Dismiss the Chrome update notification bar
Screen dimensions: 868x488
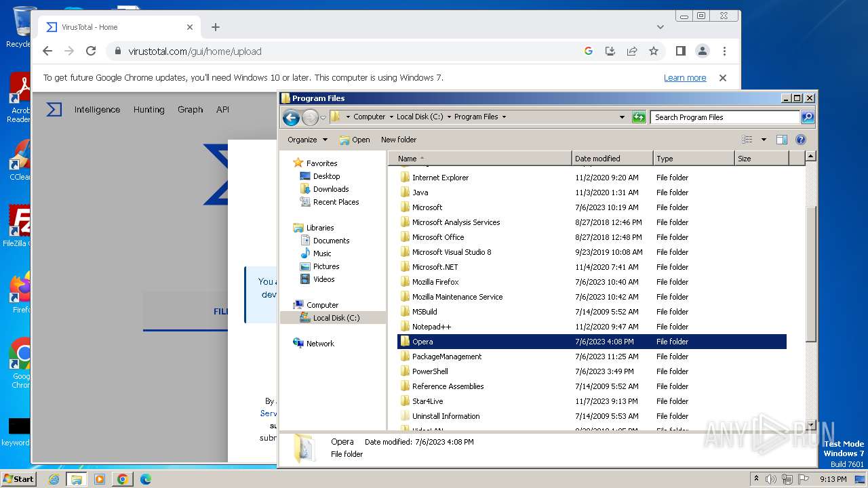723,78
